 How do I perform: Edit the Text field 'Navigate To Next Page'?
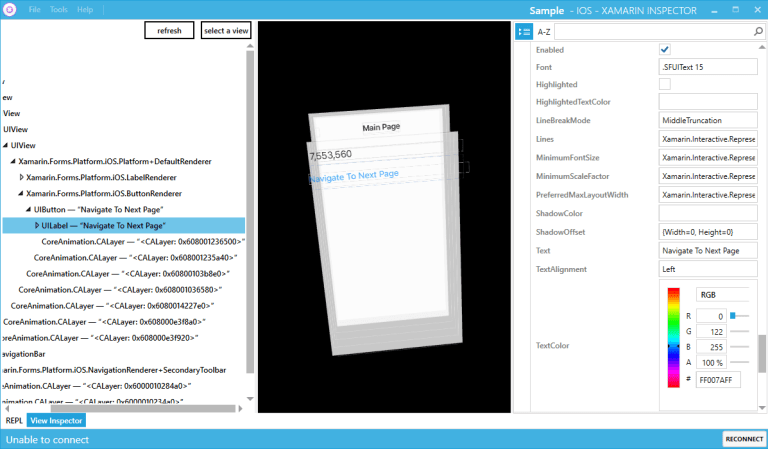click(x=708, y=251)
